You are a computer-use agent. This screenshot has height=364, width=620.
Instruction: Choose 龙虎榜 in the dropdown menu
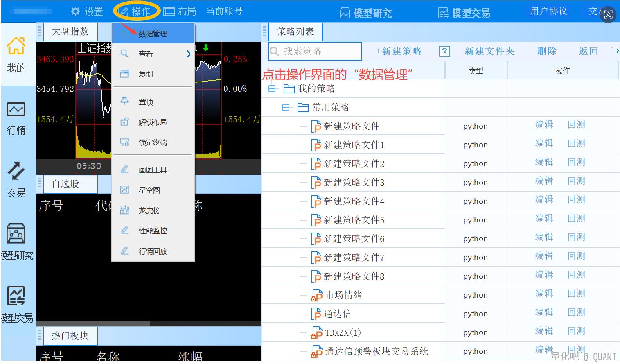click(x=149, y=211)
